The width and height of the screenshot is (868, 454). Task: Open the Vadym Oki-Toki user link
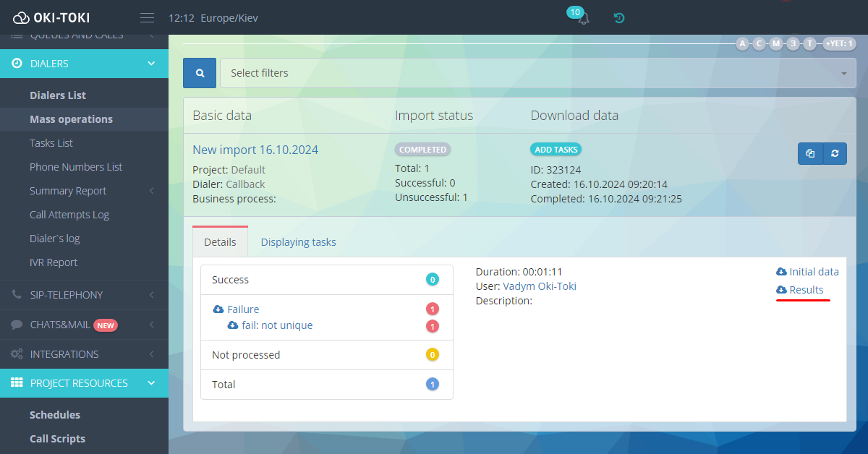pos(540,286)
